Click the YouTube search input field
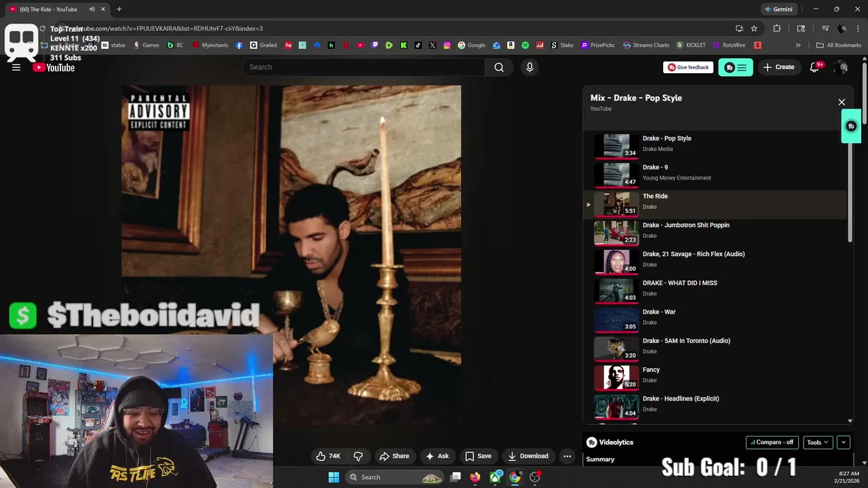Screen dimensions: 868x488 pos(363,67)
